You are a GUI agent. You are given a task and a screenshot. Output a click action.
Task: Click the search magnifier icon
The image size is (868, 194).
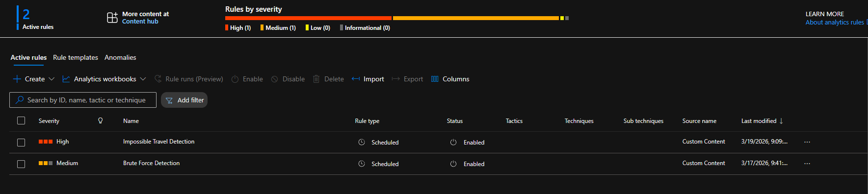20,100
